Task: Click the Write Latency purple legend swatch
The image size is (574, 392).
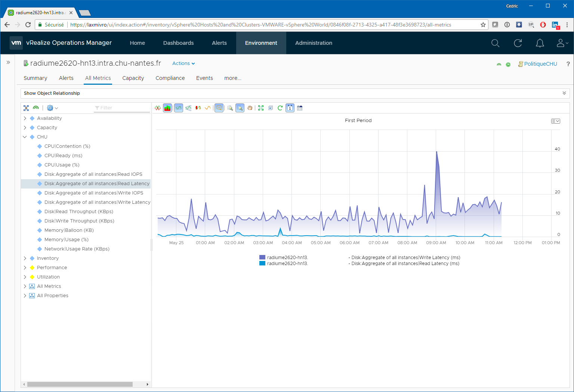Action: click(262, 257)
